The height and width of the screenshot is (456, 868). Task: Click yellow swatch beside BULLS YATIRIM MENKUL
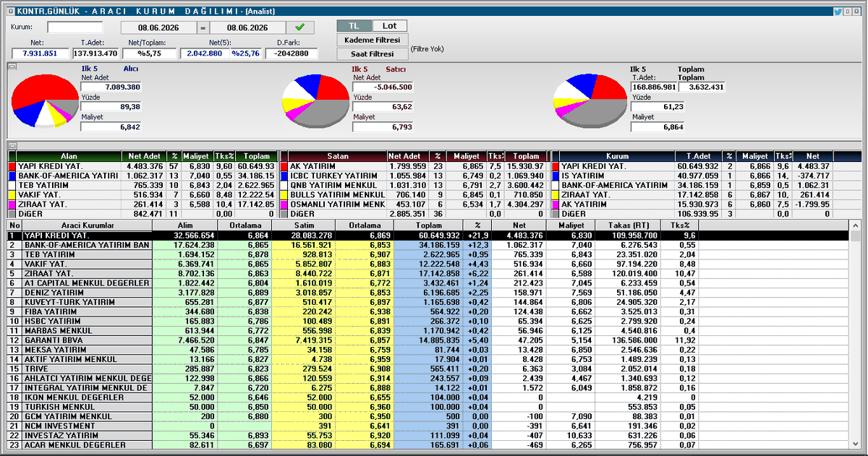pyautogui.click(x=284, y=194)
